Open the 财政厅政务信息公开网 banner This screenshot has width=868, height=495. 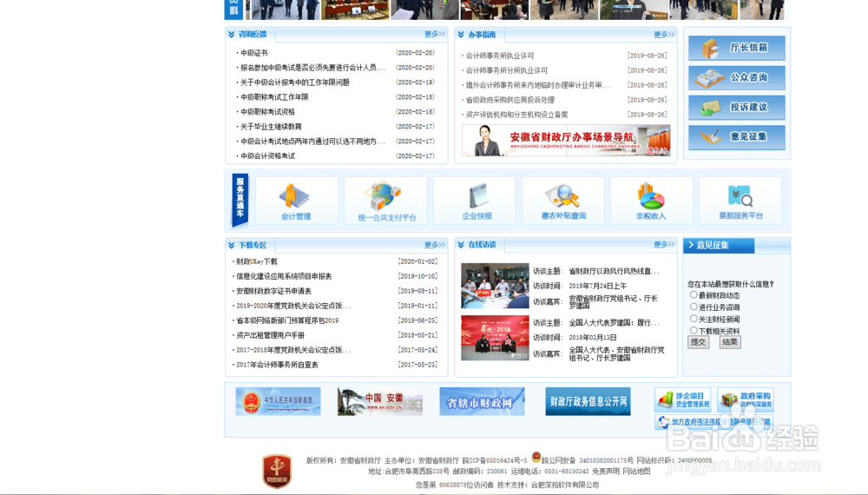pyautogui.click(x=588, y=401)
